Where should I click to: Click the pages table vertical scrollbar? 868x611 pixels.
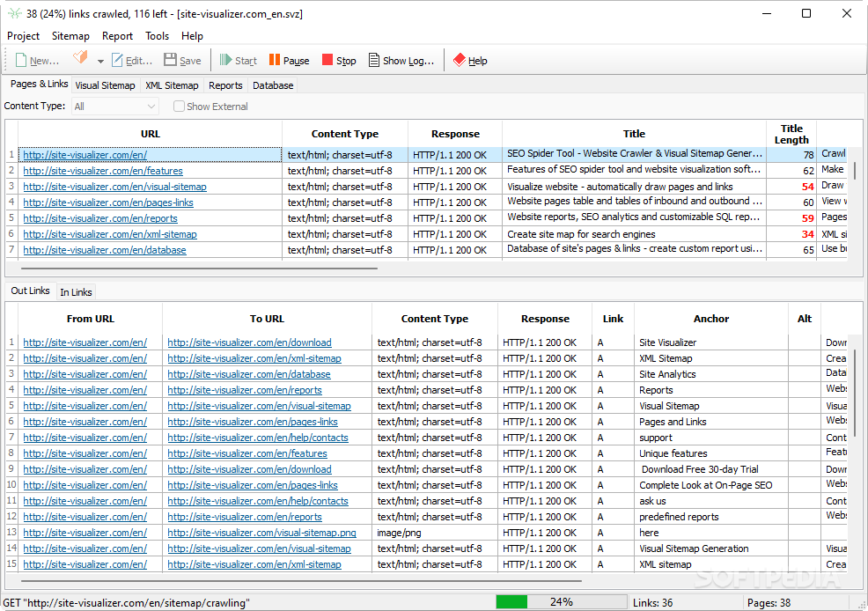click(855, 171)
